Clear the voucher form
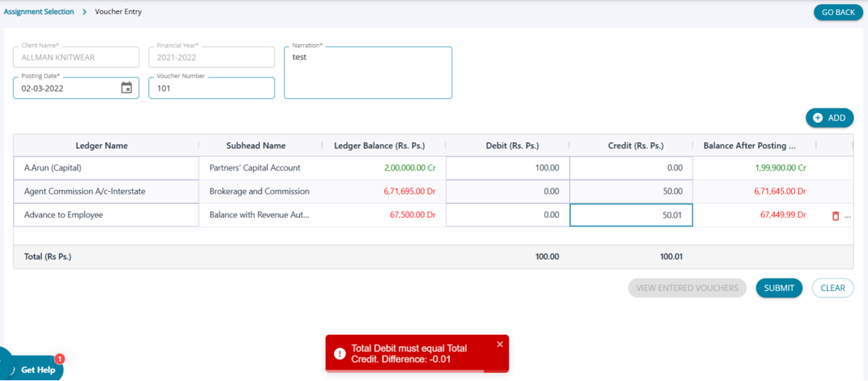 point(832,288)
